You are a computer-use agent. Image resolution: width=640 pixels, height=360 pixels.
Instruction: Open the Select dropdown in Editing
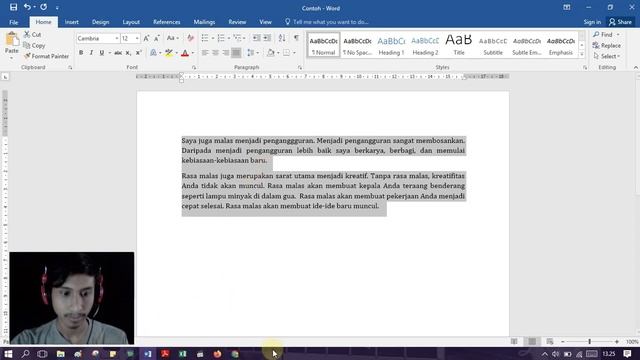[x=607, y=56]
